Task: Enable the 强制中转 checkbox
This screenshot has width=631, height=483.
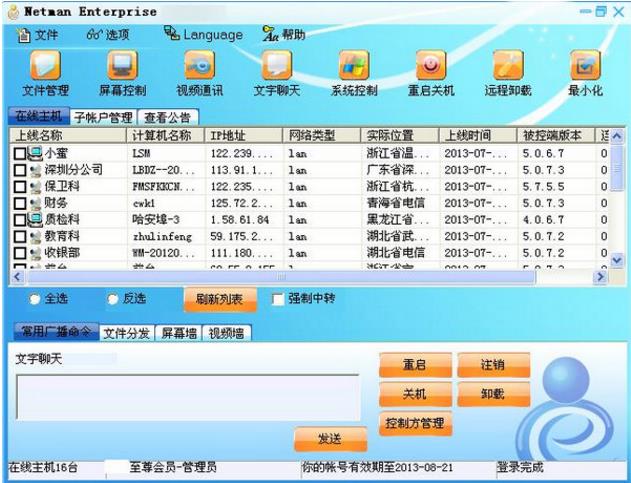Action: (x=277, y=299)
